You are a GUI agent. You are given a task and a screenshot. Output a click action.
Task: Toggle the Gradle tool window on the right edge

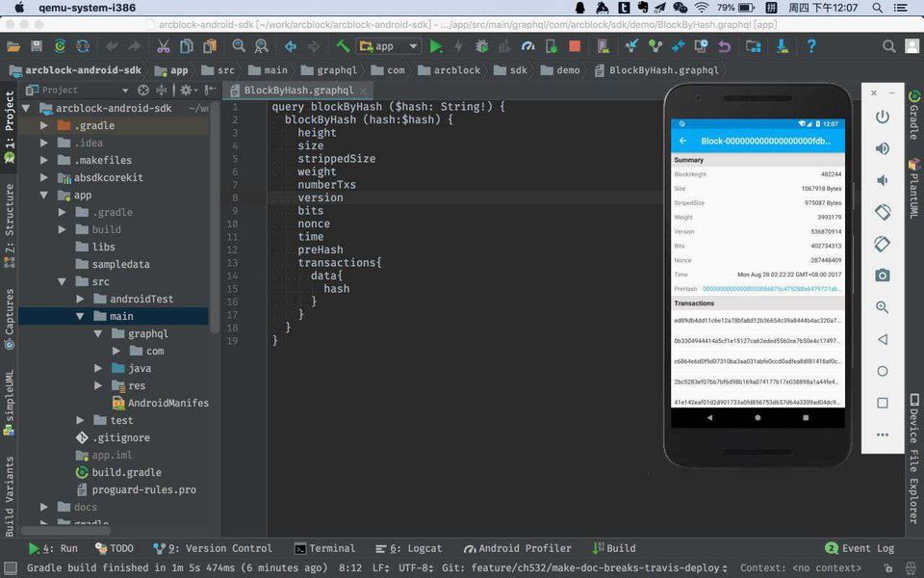click(913, 116)
